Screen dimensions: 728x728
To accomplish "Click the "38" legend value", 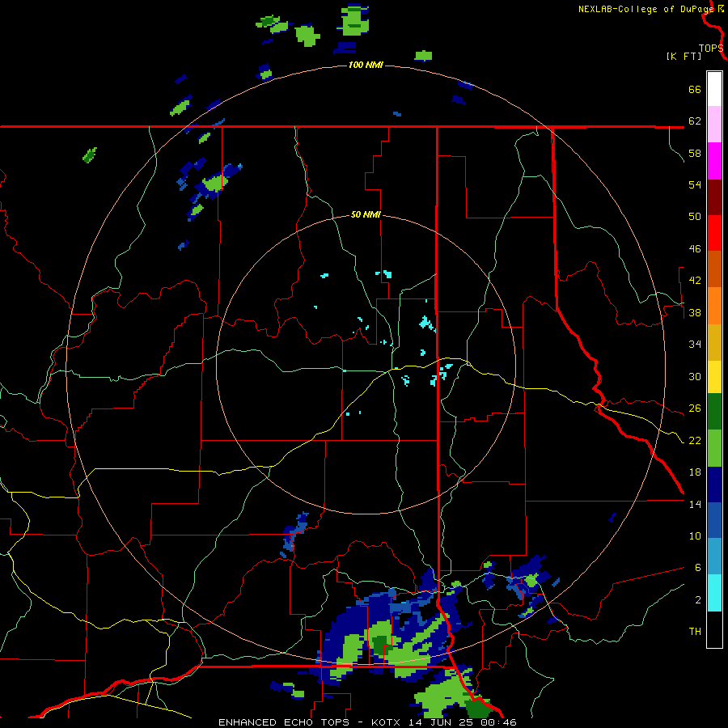I will 695,312.
